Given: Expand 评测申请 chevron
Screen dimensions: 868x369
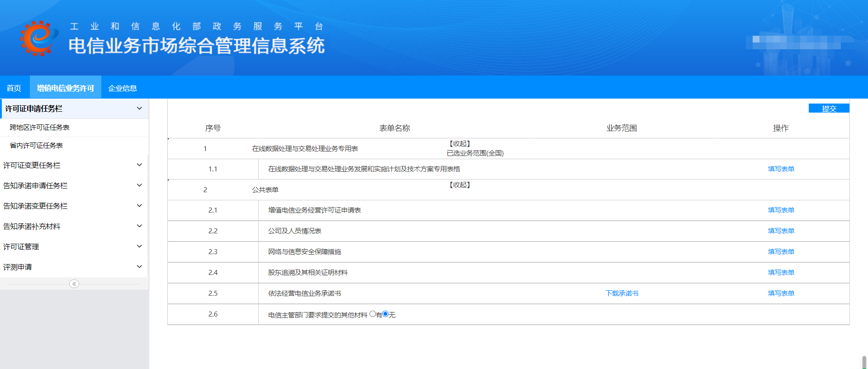Looking at the screenshot, I should pyautogui.click(x=139, y=267).
